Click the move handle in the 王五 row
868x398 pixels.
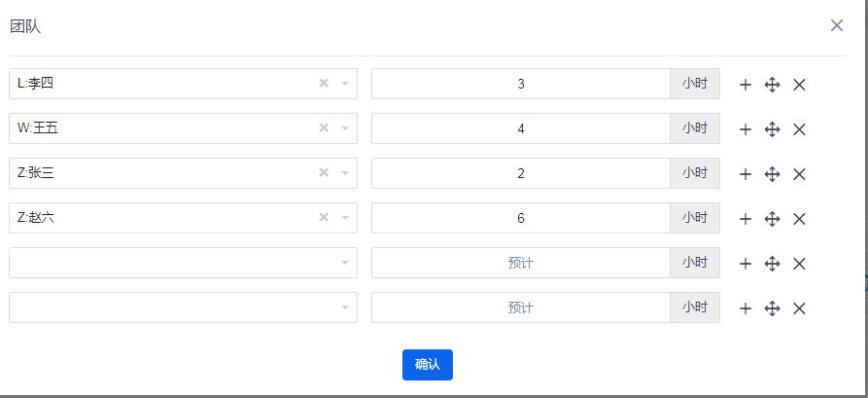click(x=773, y=129)
